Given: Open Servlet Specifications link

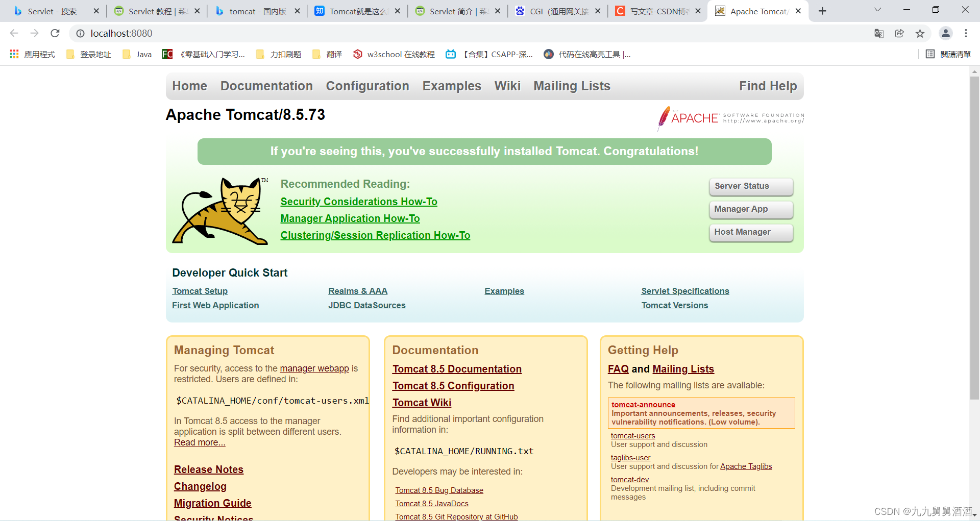Looking at the screenshot, I should click(x=685, y=291).
